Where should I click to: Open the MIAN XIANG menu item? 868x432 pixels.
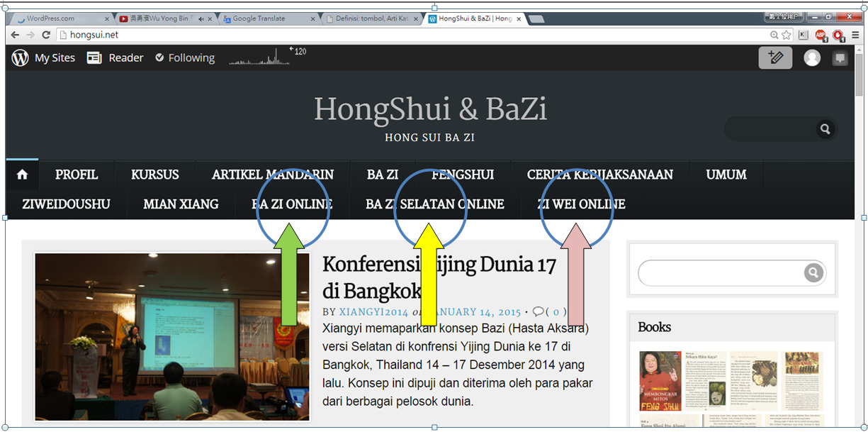[181, 204]
